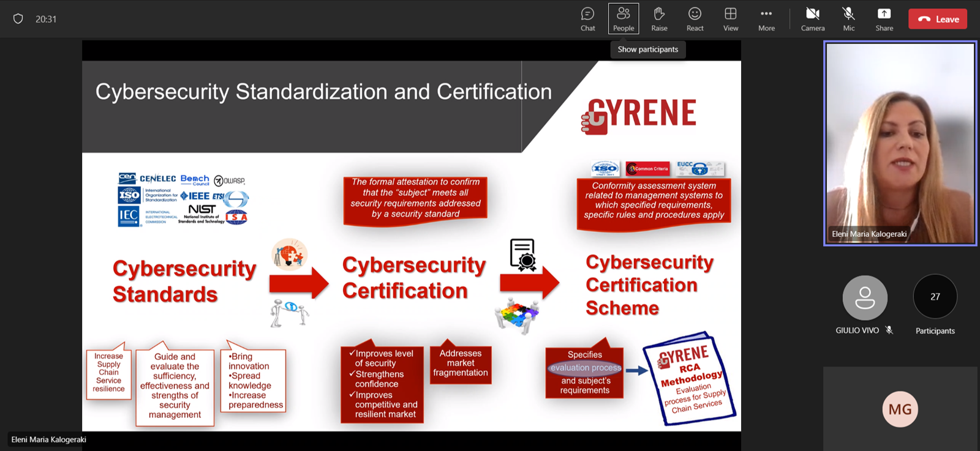Viewport: 980px width, 451px height.
Task: Click the CYRENE logo on slide
Action: click(x=638, y=115)
